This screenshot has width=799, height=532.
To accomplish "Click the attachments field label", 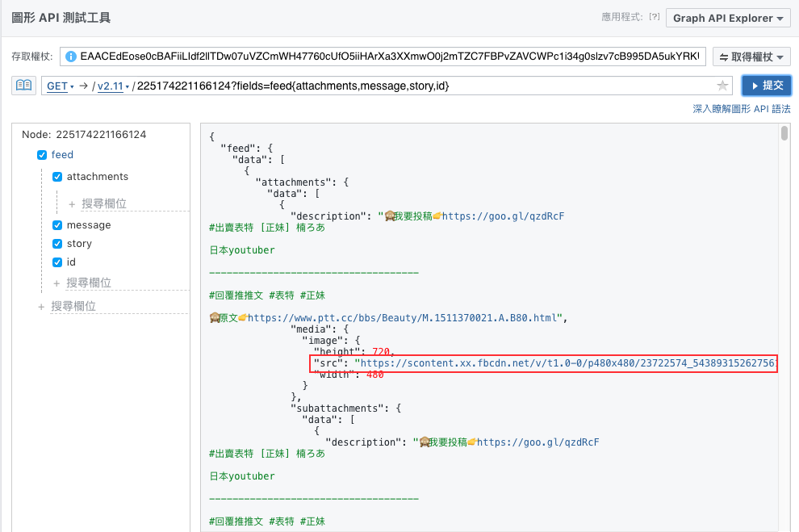I will pos(98,177).
